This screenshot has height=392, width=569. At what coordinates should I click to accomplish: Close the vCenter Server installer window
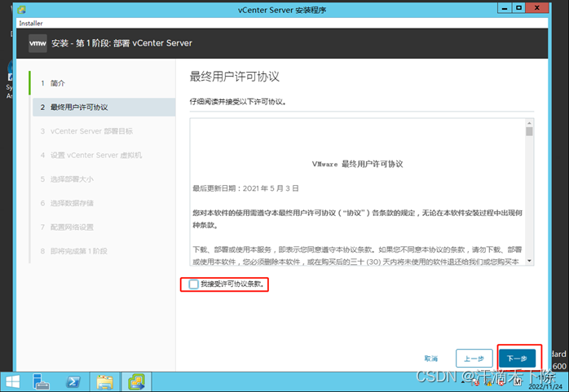[537, 8]
